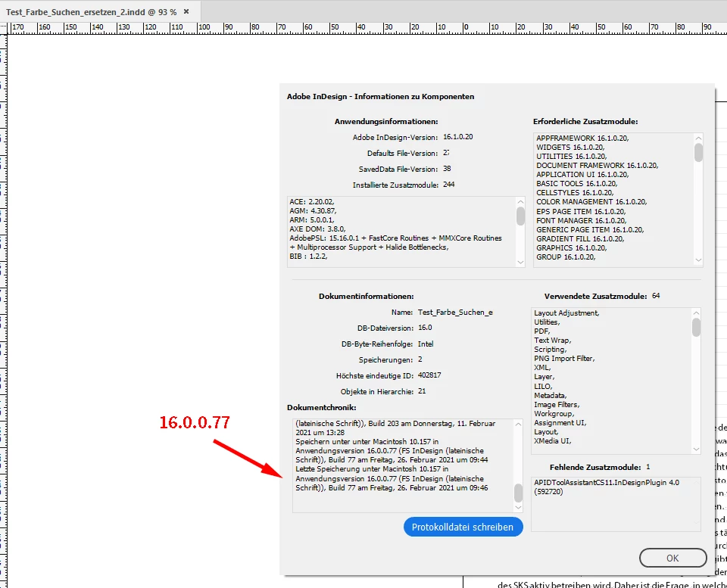Click BASIC TOOLS 16.1.0.20 entry
This screenshot has height=588, width=727.
tap(577, 183)
